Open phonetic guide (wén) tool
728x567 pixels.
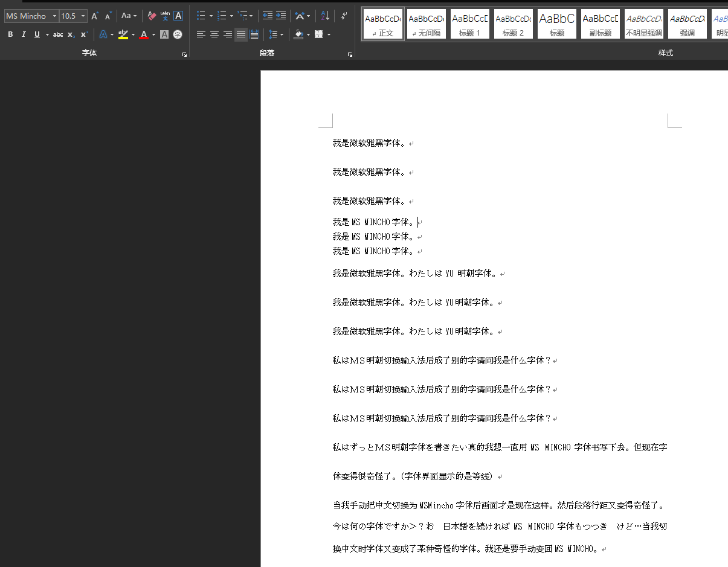coord(165,16)
